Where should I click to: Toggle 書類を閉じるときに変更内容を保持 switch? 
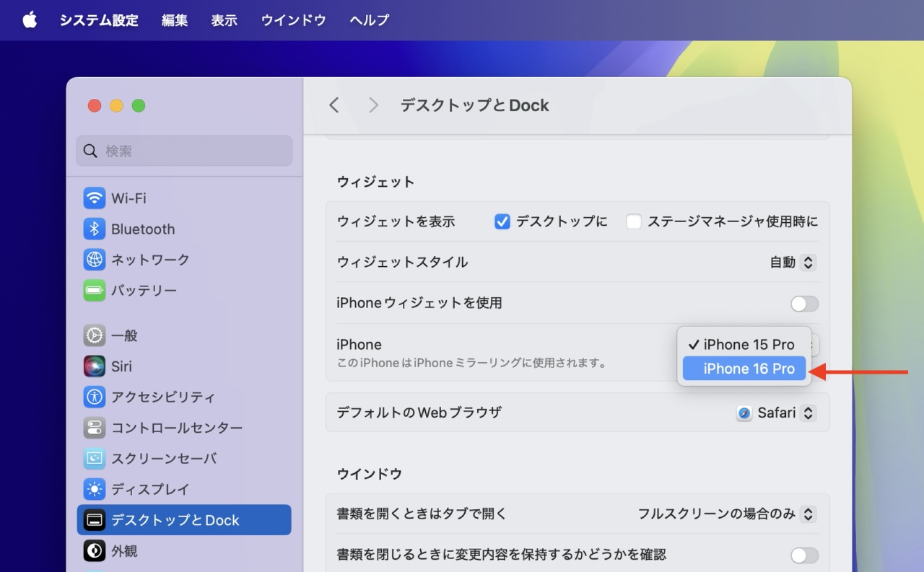[x=805, y=555]
